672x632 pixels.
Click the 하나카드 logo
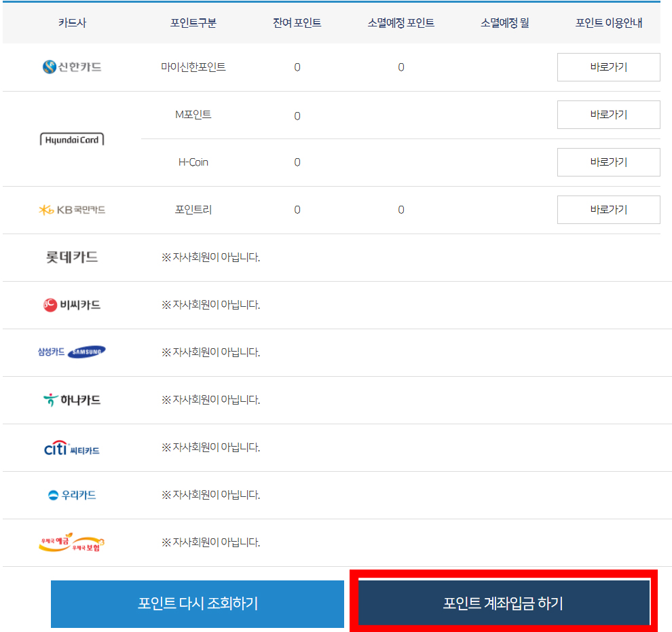[x=72, y=400]
